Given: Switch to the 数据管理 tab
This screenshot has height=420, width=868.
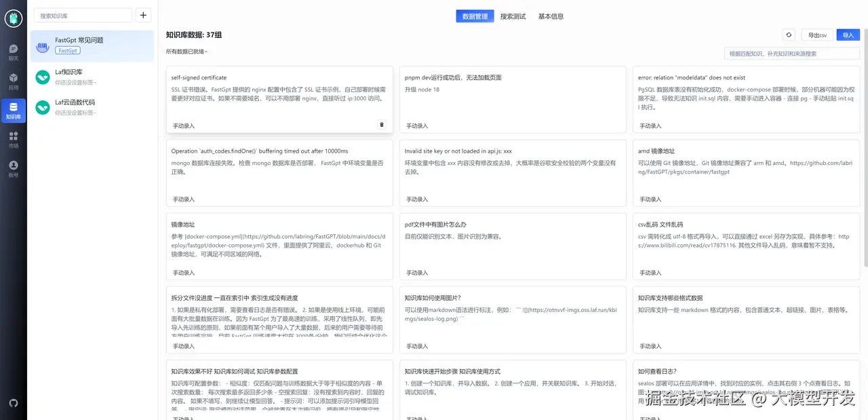Looking at the screenshot, I should point(475,16).
